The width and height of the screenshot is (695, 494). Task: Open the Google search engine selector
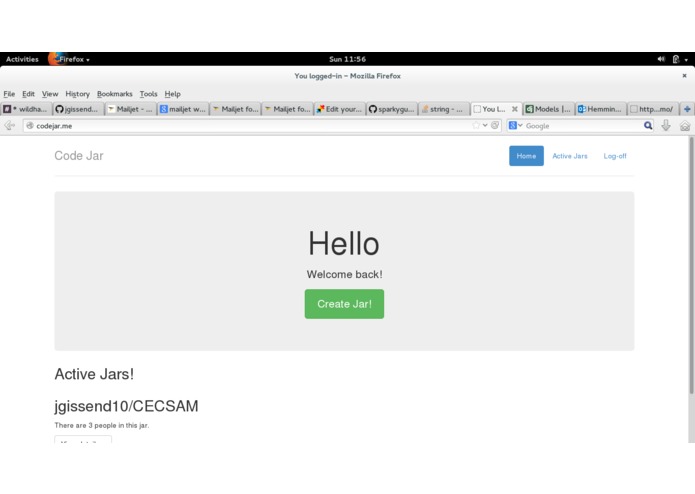click(x=515, y=126)
